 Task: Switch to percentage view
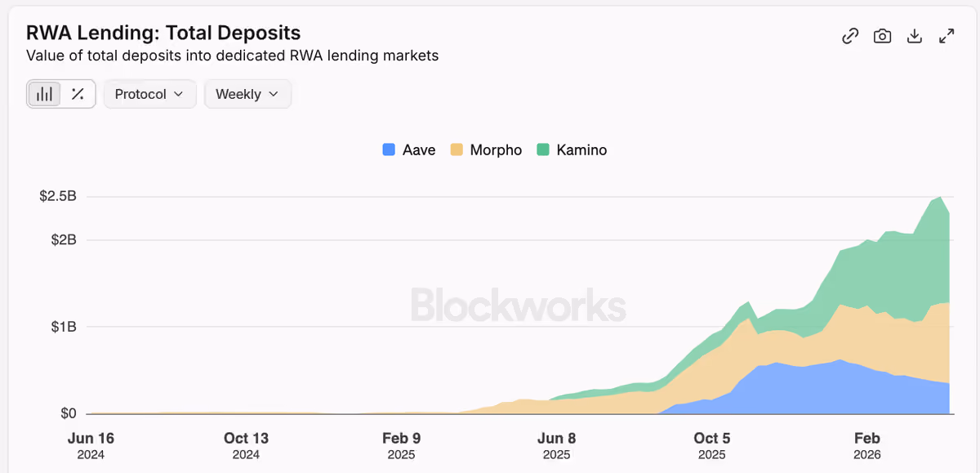(x=78, y=94)
